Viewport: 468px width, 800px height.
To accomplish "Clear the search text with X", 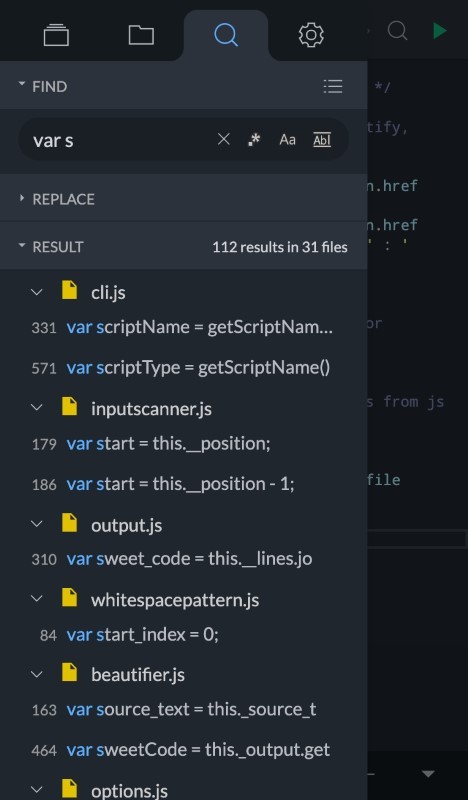I will click(x=224, y=139).
